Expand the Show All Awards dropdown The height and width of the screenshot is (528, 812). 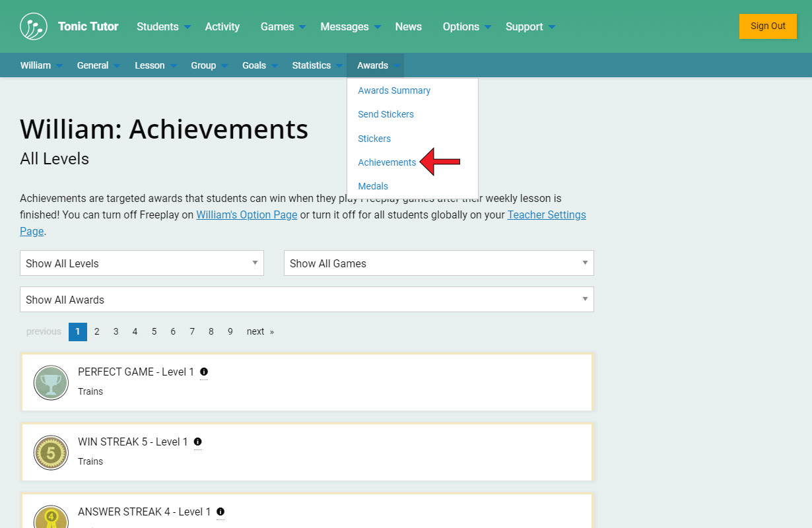(306, 300)
